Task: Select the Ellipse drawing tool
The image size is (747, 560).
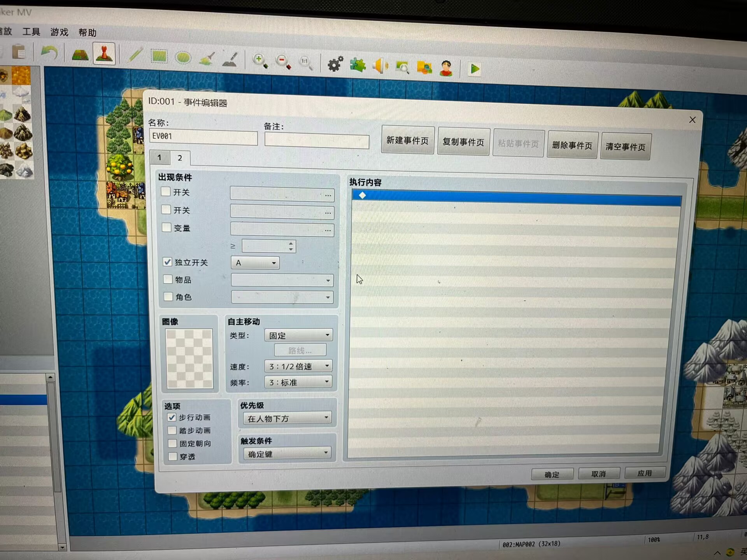Action: click(x=183, y=58)
